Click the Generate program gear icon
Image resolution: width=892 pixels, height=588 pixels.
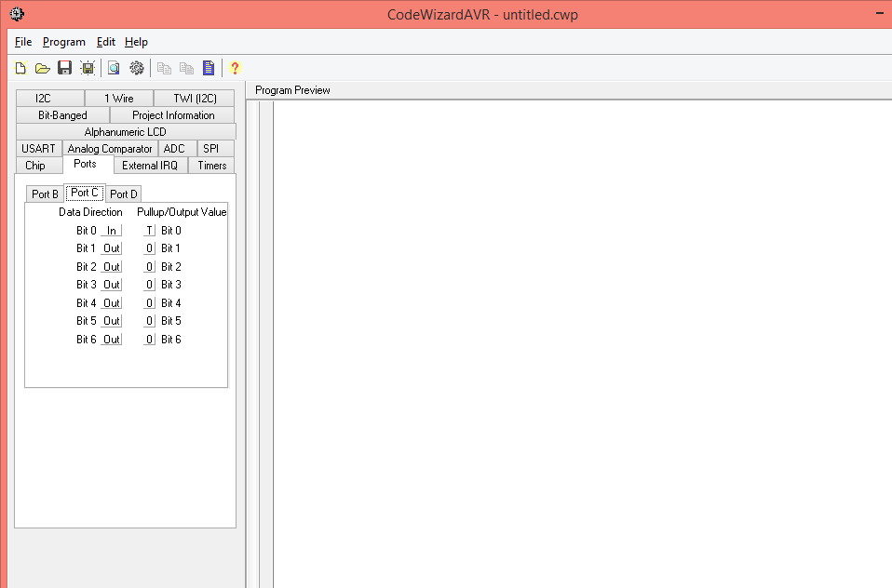pyautogui.click(x=137, y=68)
